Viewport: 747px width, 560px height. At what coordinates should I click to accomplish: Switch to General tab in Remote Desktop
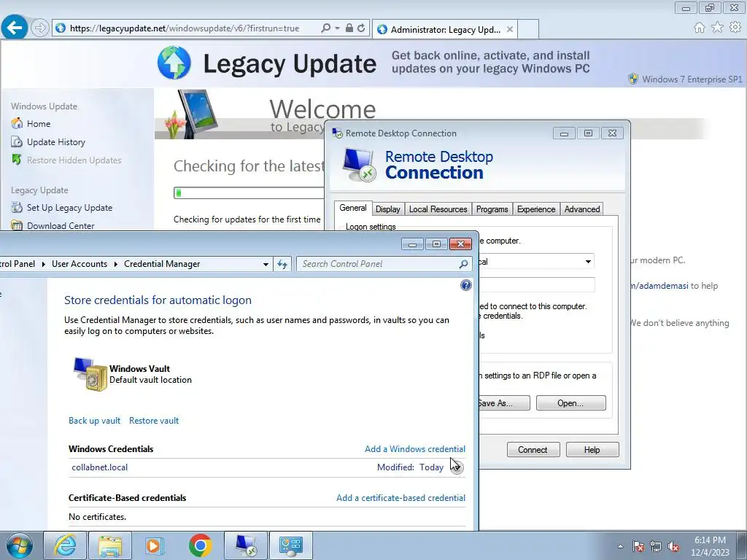[353, 208]
